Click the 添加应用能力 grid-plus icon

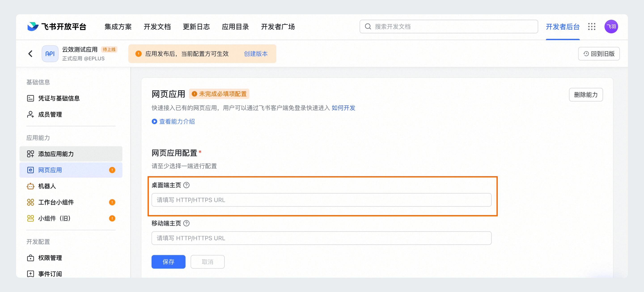[30, 154]
